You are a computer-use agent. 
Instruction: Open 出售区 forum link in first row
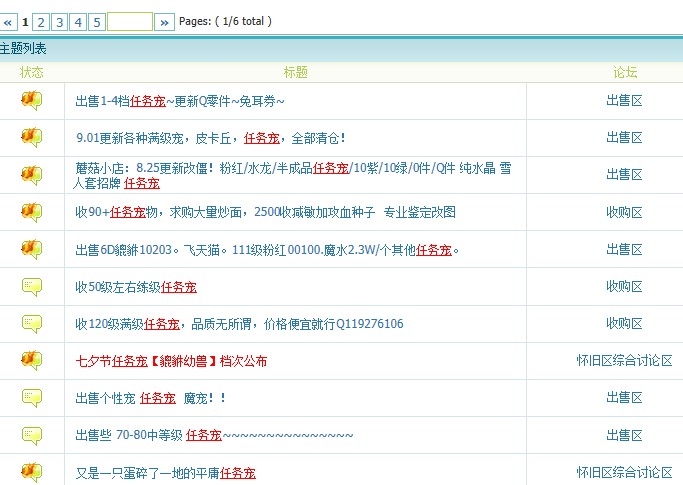tap(624, 100)
